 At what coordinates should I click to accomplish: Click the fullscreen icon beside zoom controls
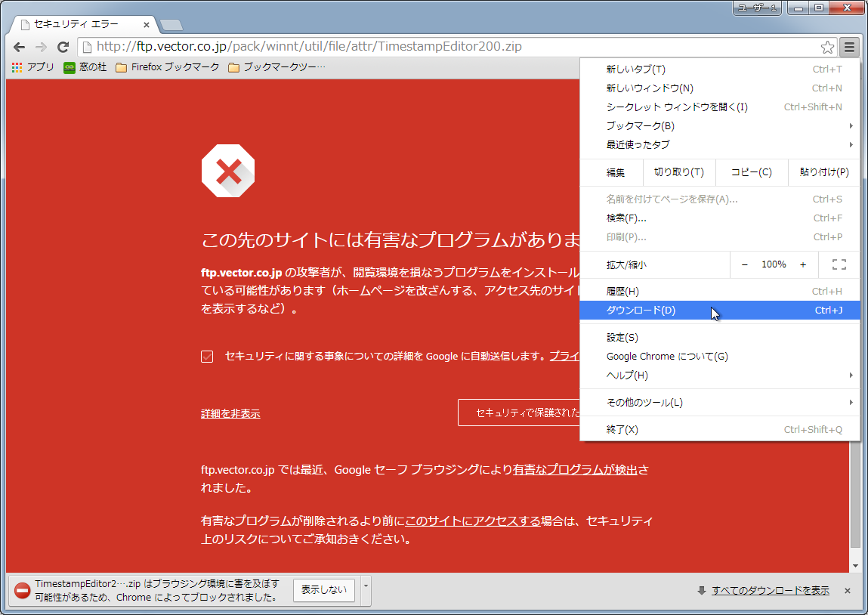(x=839, y=264)
